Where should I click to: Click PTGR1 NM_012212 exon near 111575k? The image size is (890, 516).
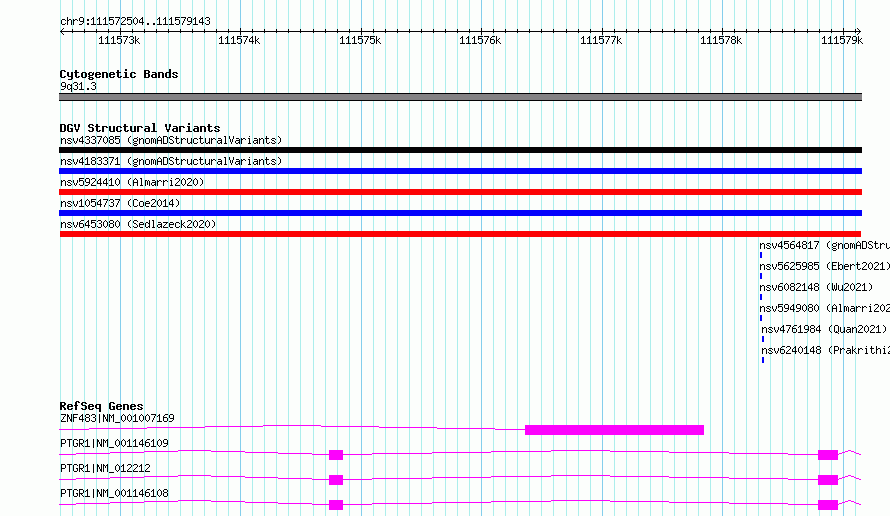[x=336, y=480]
